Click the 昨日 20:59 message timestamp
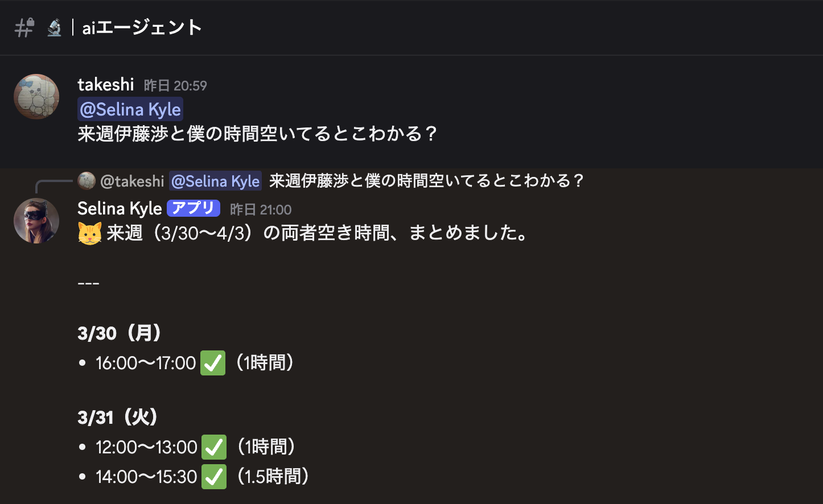 click(175, 86)
